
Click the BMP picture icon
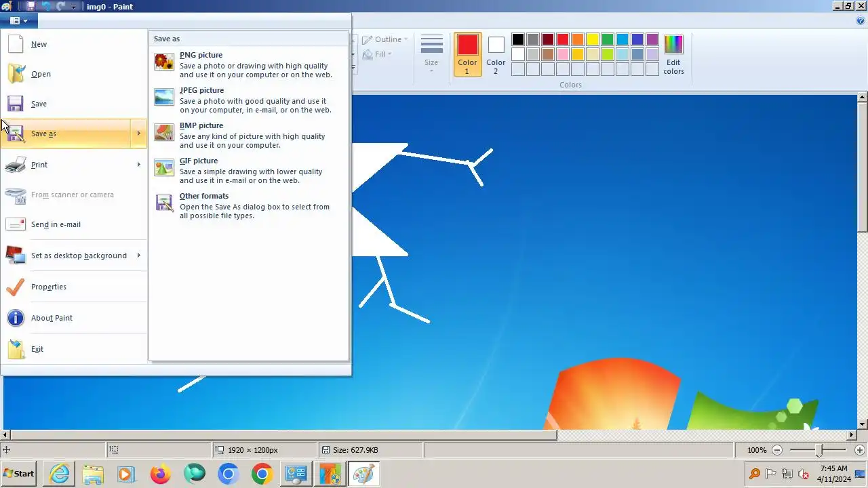[164, 132]
